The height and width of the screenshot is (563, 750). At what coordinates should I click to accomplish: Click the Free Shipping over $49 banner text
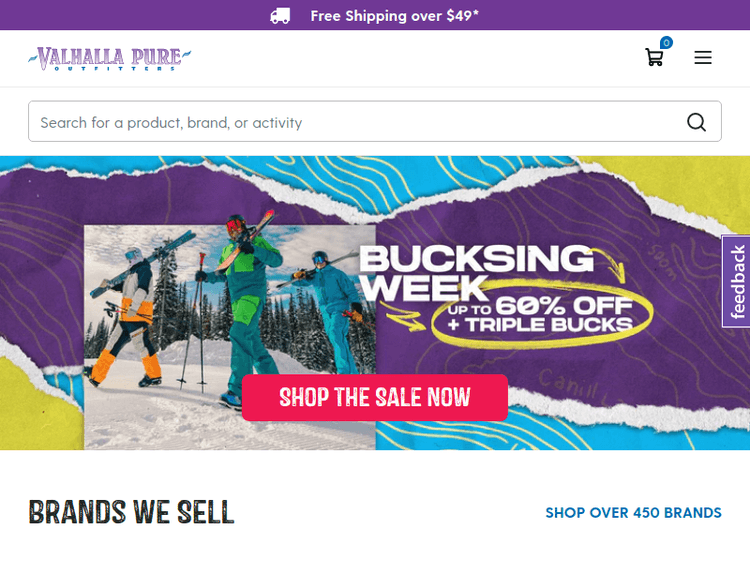tap(394, 16)
